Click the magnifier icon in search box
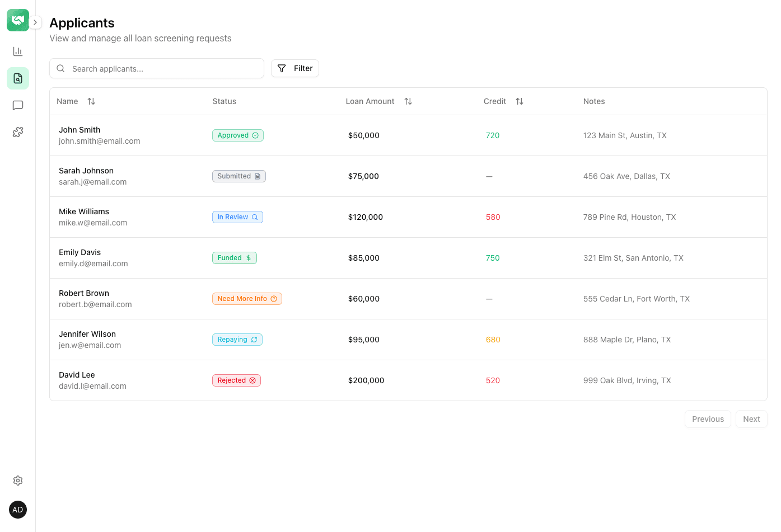Screen dimensions: 781x532 60,68
